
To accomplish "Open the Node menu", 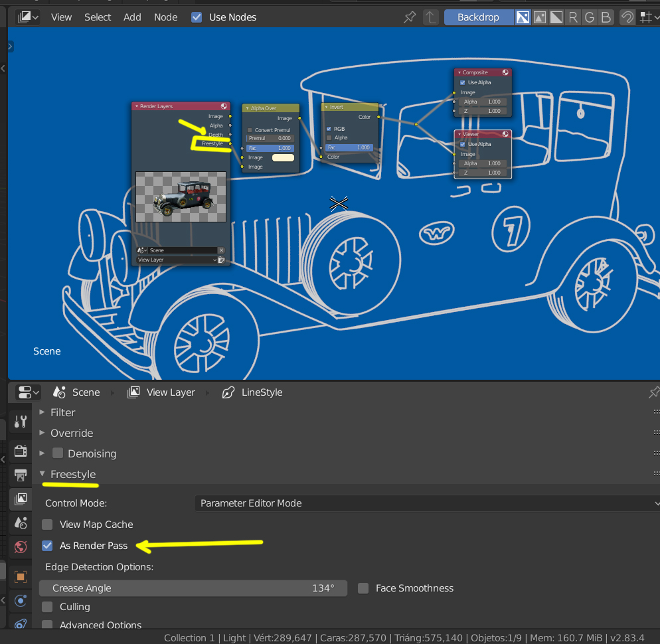I will [x=165, y=17].
